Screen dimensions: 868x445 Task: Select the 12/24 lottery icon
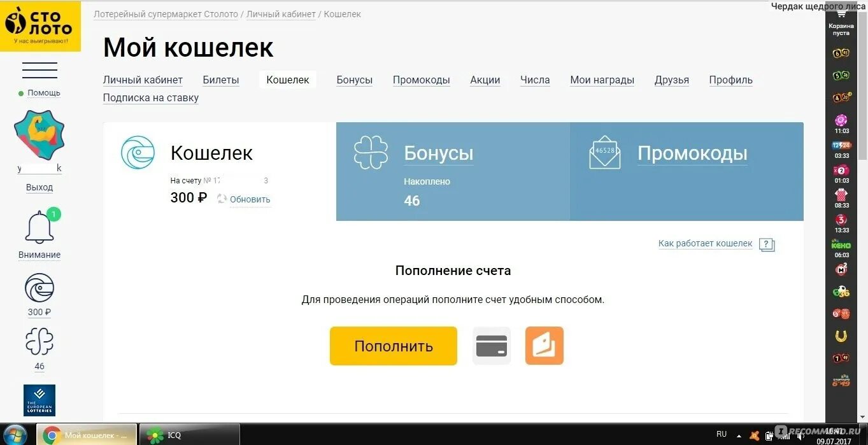(x=841, y=145)
